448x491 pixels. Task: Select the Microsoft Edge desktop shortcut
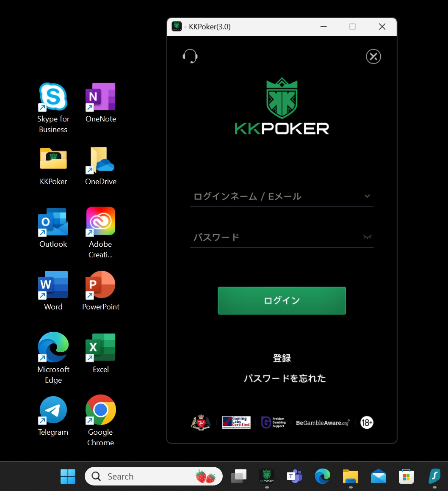click(x=53, y=358)
